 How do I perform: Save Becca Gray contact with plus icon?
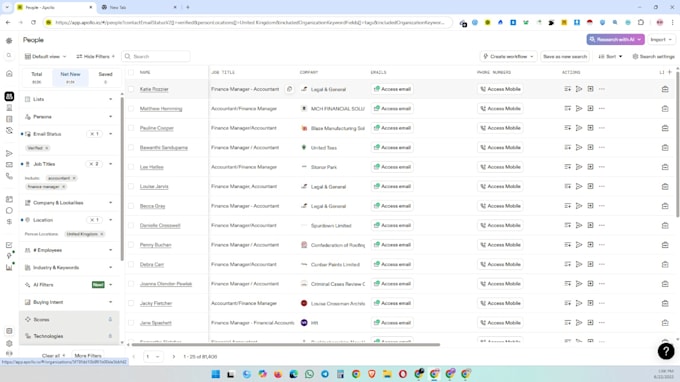590,206
